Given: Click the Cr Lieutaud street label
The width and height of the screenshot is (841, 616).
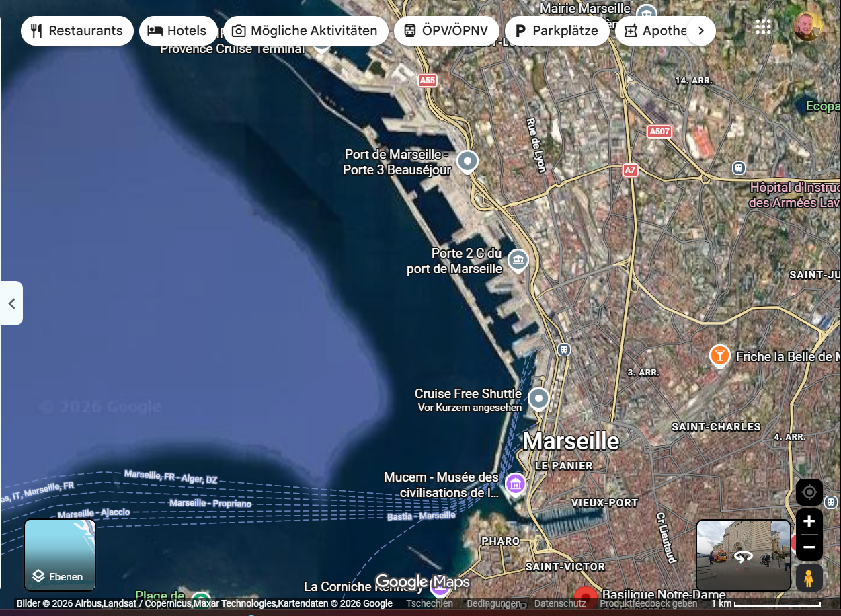Looking at the screenshot, I should coord(666,537).
